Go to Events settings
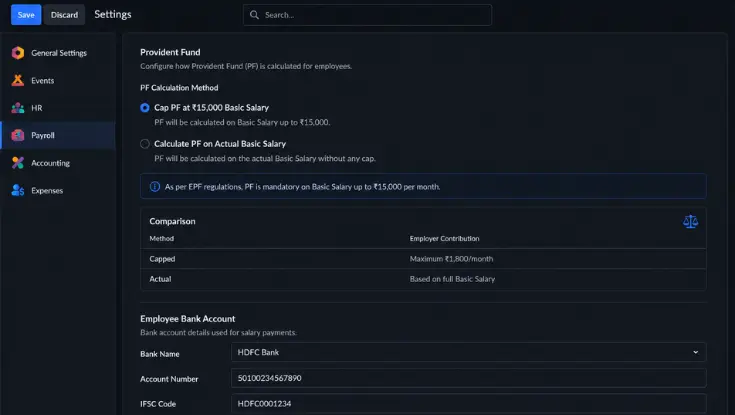Image resolution: width=735 pixels, height=415 pixels. click(x=59, y=81)
